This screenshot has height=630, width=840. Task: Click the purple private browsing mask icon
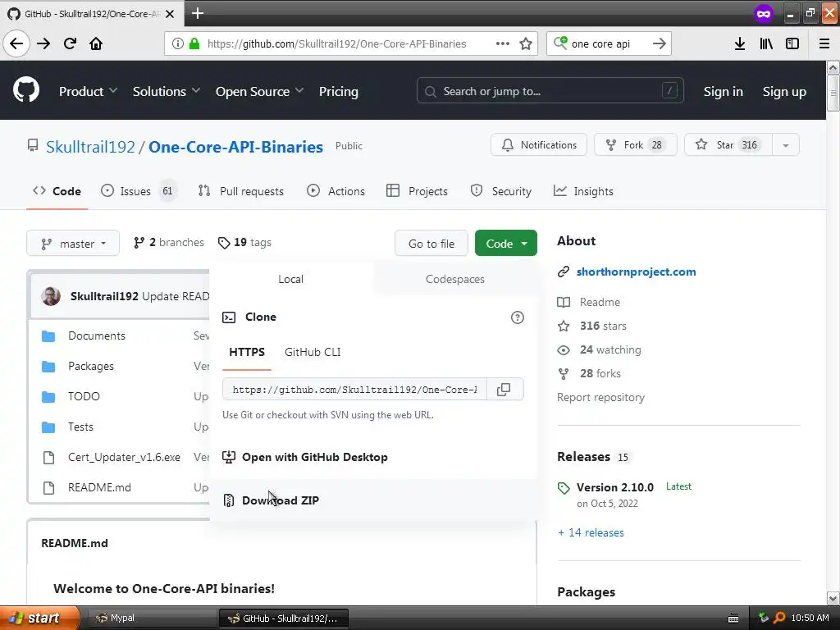pos(764,13)
